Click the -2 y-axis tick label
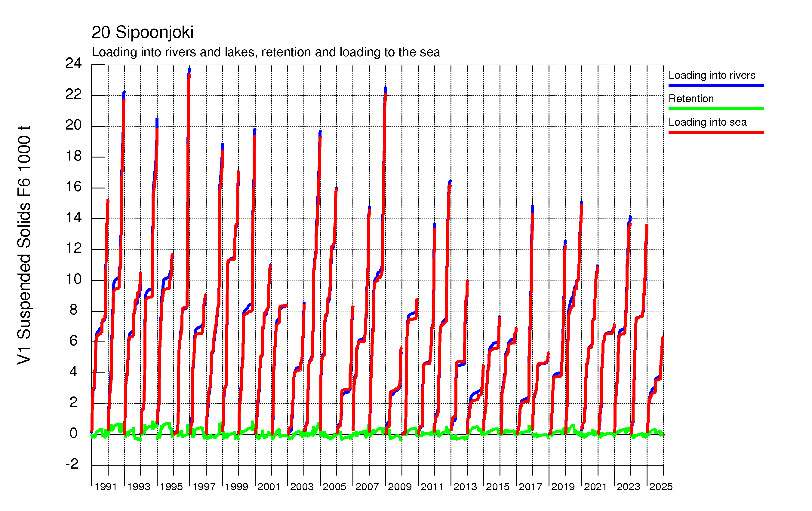The image size is (812, 511). coord(72,464)
